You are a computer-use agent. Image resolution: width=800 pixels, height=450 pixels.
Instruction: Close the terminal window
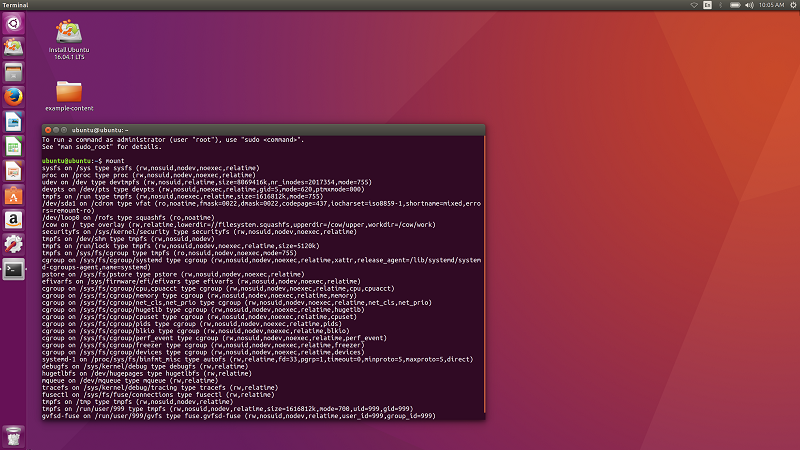tap(48, 130)
